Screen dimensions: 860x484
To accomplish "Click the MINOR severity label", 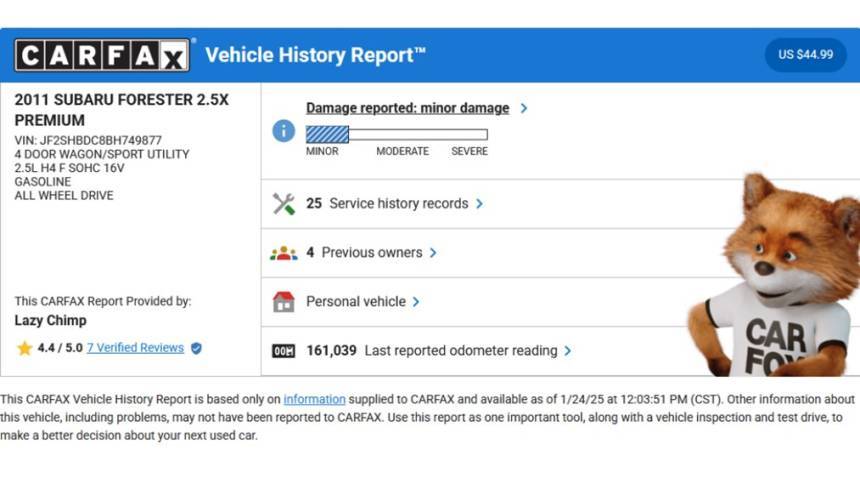I will pos(322,151).
